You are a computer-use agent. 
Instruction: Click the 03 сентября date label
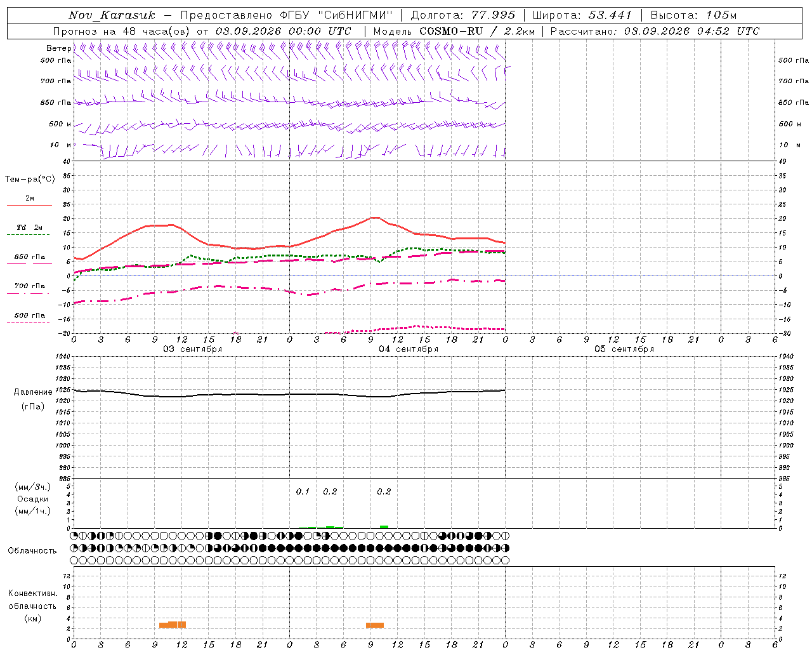[193, 348]
